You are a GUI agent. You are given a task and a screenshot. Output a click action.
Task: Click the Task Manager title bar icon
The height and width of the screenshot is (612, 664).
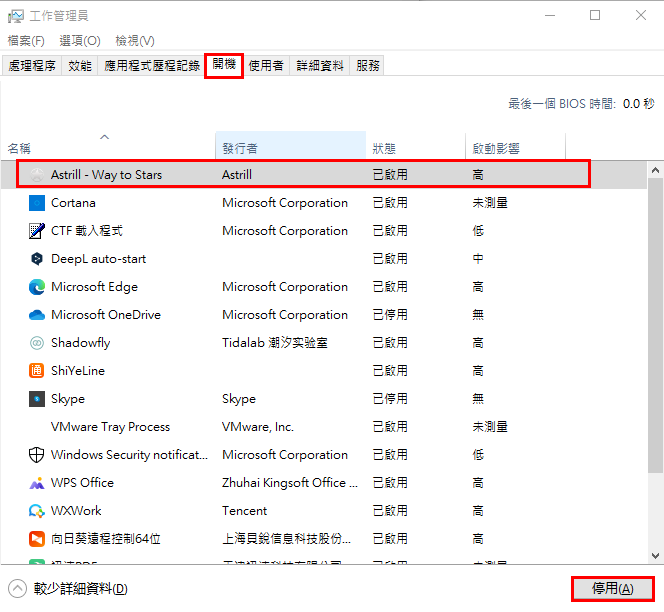(16, 16)
